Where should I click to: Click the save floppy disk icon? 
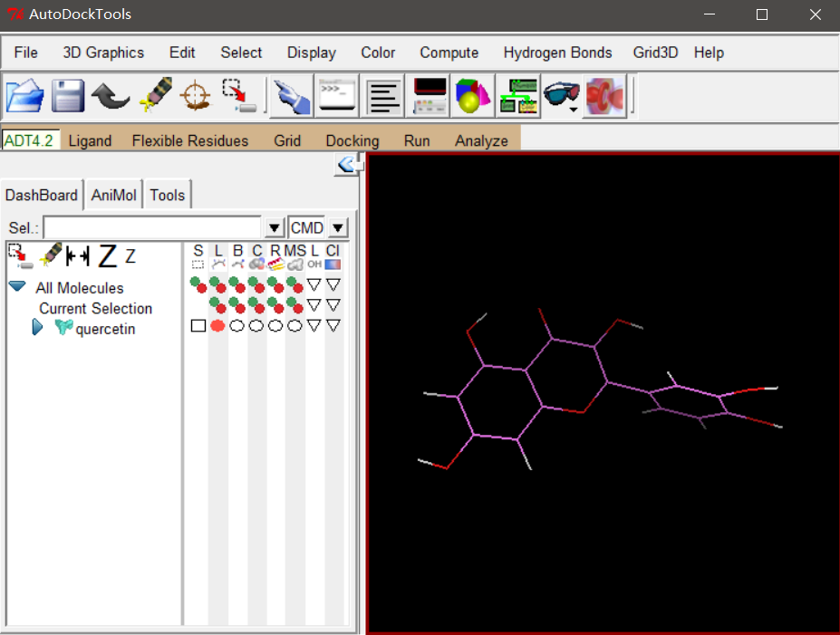(67, 96)
